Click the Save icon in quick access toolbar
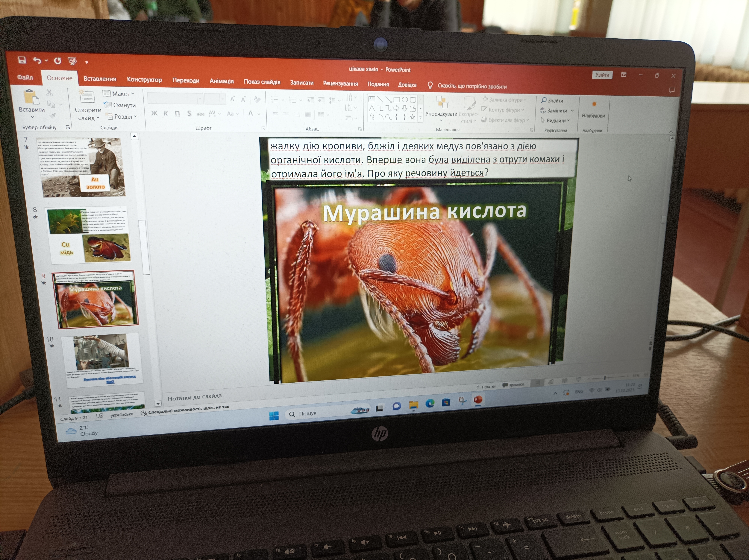This screenshot has height=560, width=749. (x=22, y=60)
